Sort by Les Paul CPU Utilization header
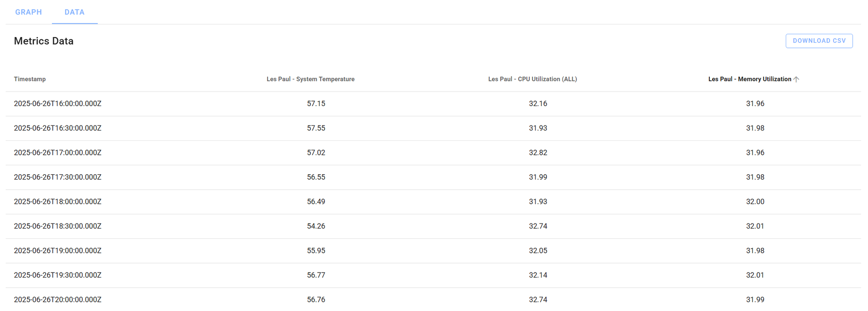Viewport: 868px width, 311px height. [532, 79]
